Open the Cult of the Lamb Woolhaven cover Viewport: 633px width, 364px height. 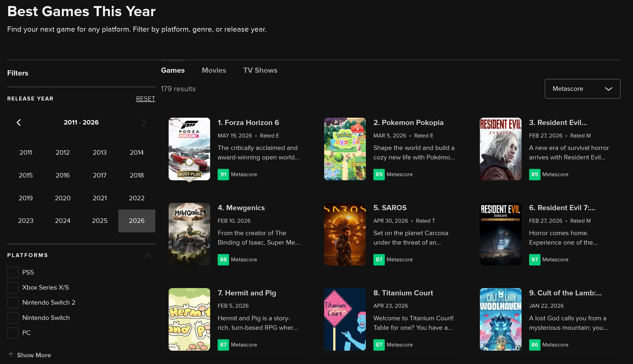[x=501, y=319]
